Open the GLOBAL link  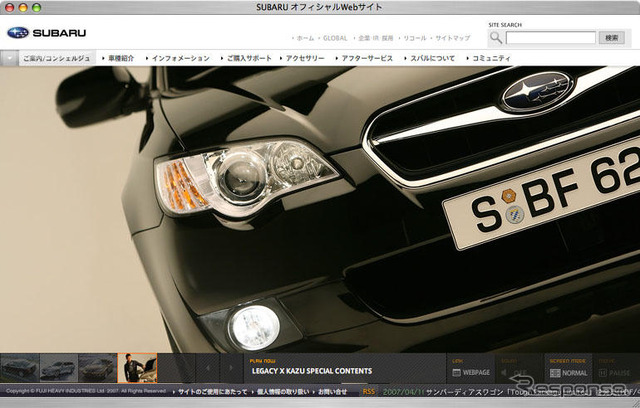335,38
